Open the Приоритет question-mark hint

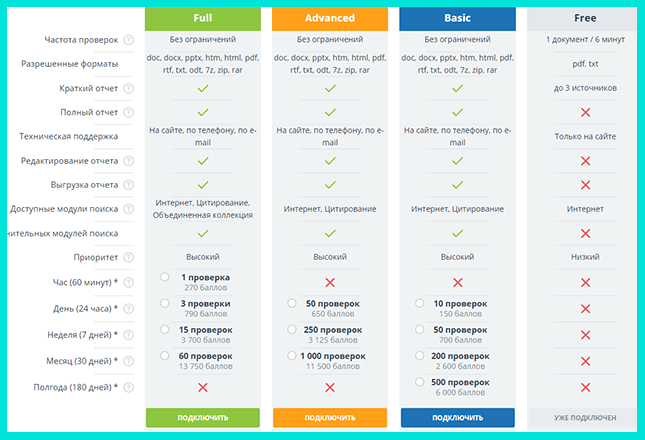pyautogui.click(x=129, y=257)
